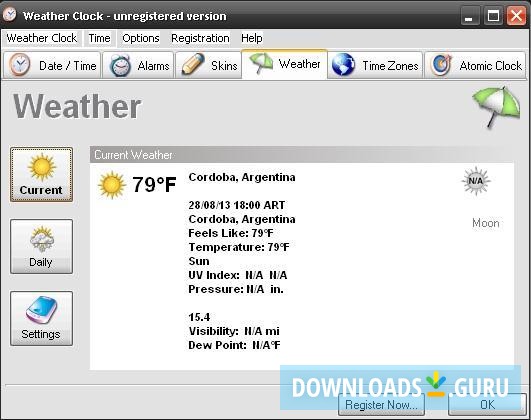The image size is (531, 420).
Task: Click the large 79°F temperature reading
Action: [154, 185]
